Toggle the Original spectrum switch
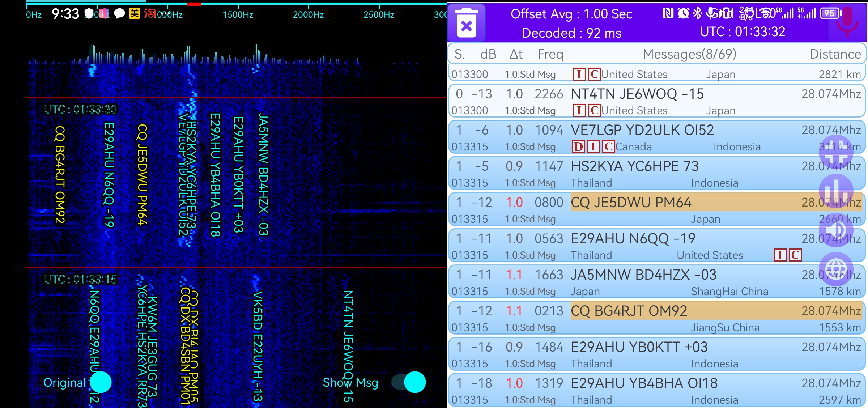The height and width of the screenshot is (408, 868). (101, 382)
